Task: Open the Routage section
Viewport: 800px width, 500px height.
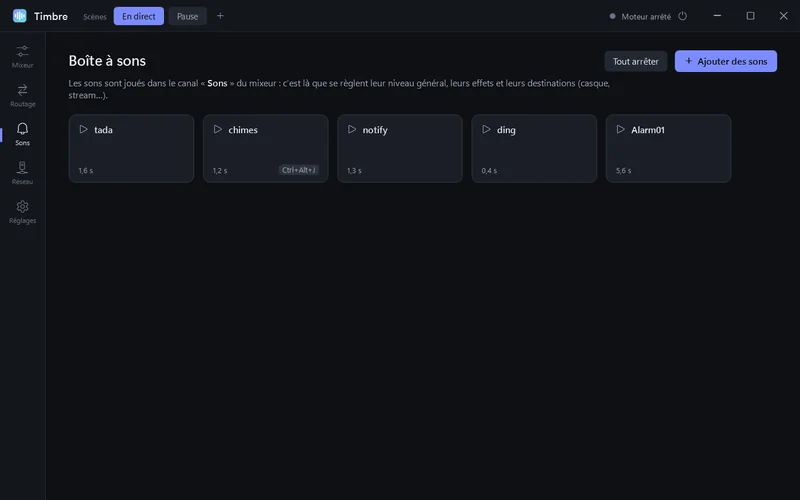Action: click(22, 95)
